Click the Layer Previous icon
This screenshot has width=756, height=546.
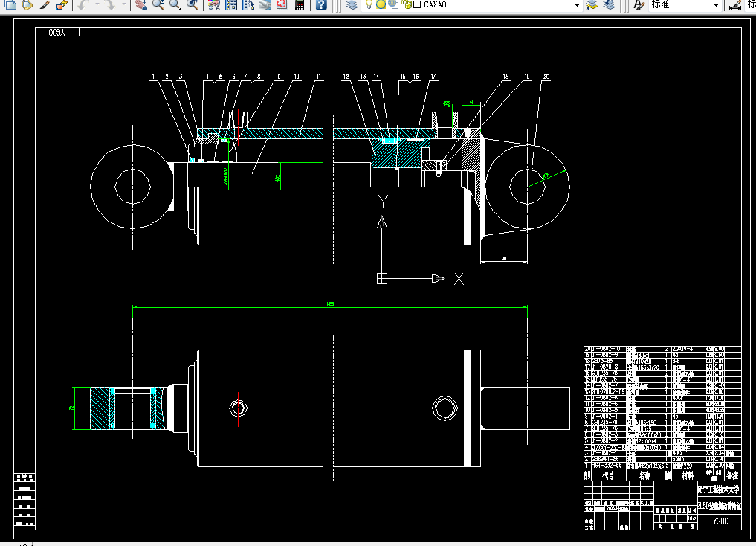(x=609, y=4)
